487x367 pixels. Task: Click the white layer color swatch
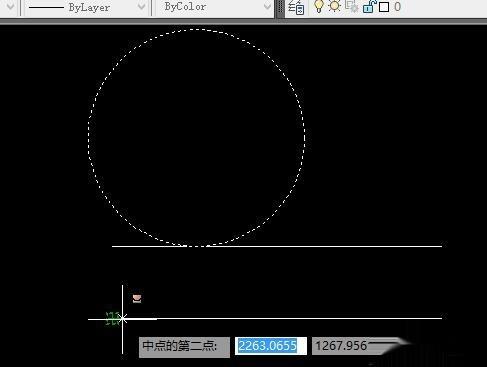(x=384, y=7)
